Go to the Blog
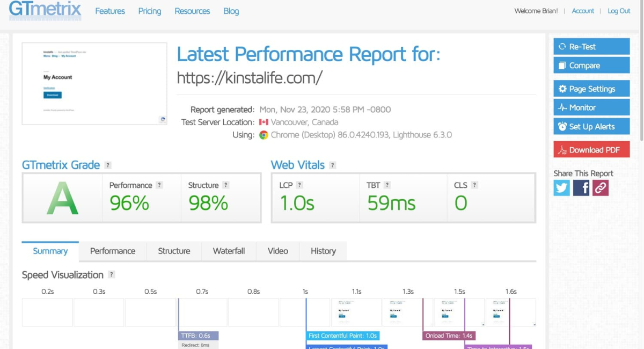644x349 pixels. tap(231, 11)
